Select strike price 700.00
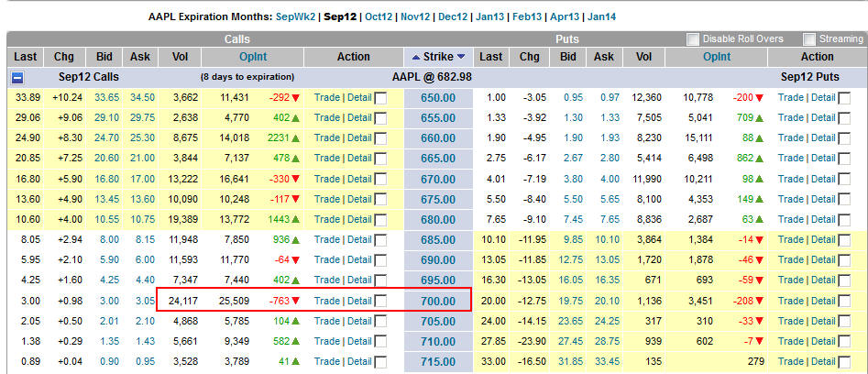The image size is (868, 374). (x=438, y=302)
